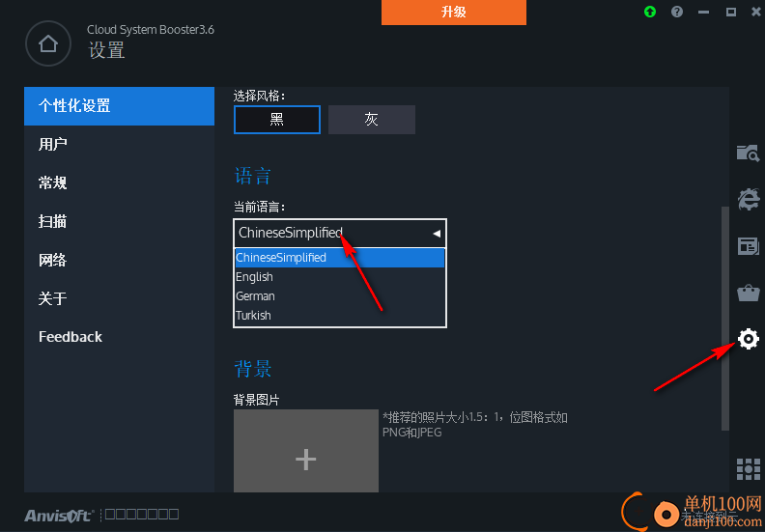The image size is (765, 532).
Task: Add a background picture via plus tile
Action: (x=306, y=451)
